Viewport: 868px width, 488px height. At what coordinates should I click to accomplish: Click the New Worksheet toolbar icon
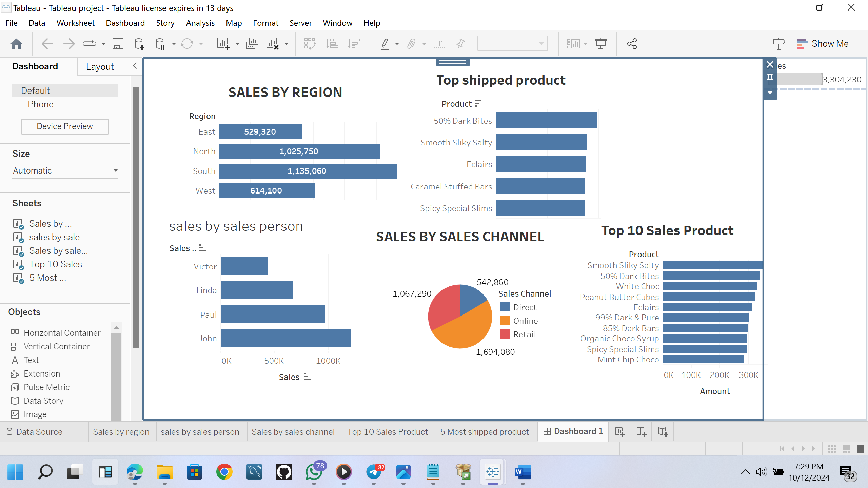point(223,44)
